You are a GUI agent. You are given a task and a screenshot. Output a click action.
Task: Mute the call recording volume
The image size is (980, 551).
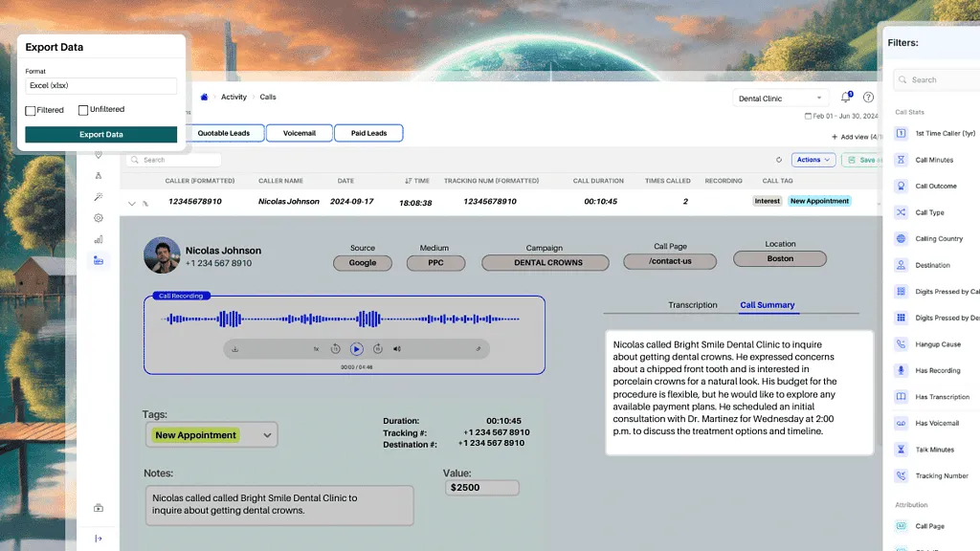pos(397,349)
